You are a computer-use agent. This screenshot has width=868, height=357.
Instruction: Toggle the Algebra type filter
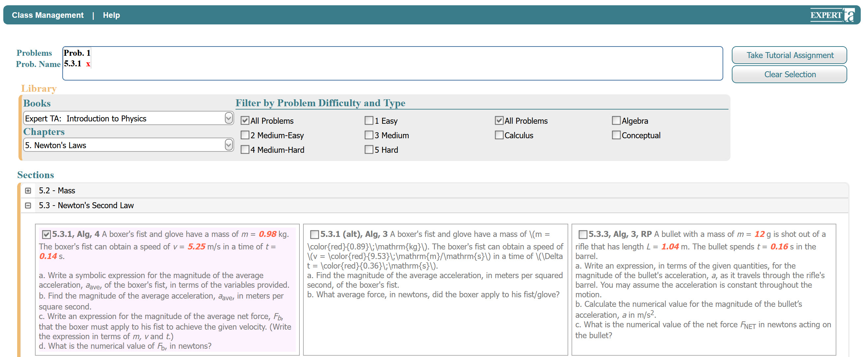[x=616, y=121]
